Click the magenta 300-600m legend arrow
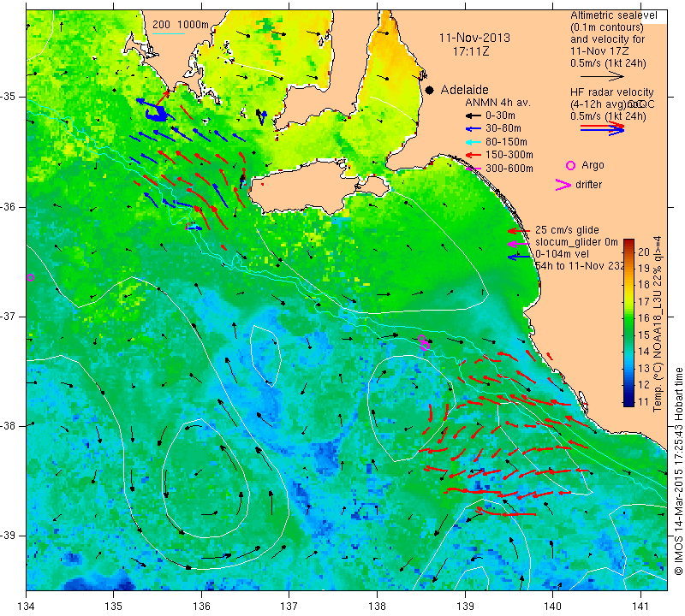Viewport: 685px width, 616px height. pyautogui.click(x=474, y=169)
